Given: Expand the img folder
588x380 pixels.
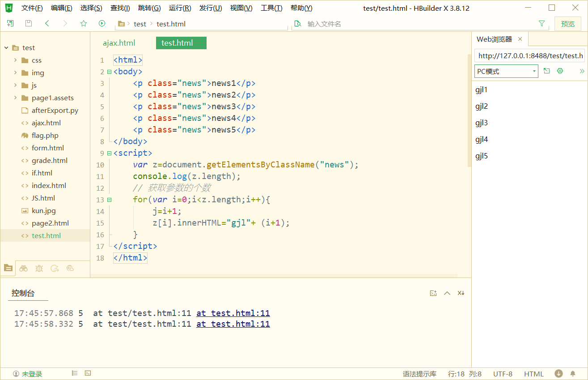Looking at the screenshot, I should click(x=15, y=73).
